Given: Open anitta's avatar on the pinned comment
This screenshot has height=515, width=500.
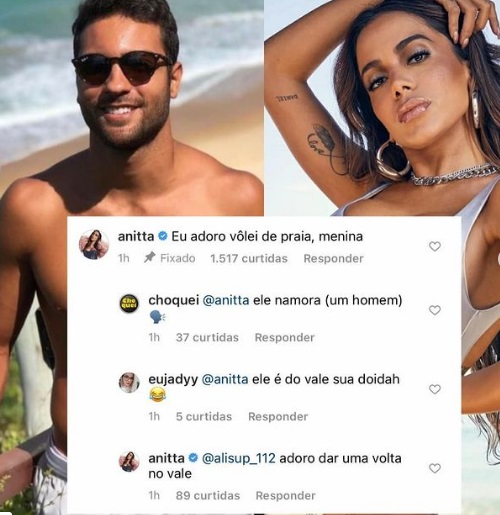Looking at the screenshot, I should pyautogui.click(x=94, y=244).
